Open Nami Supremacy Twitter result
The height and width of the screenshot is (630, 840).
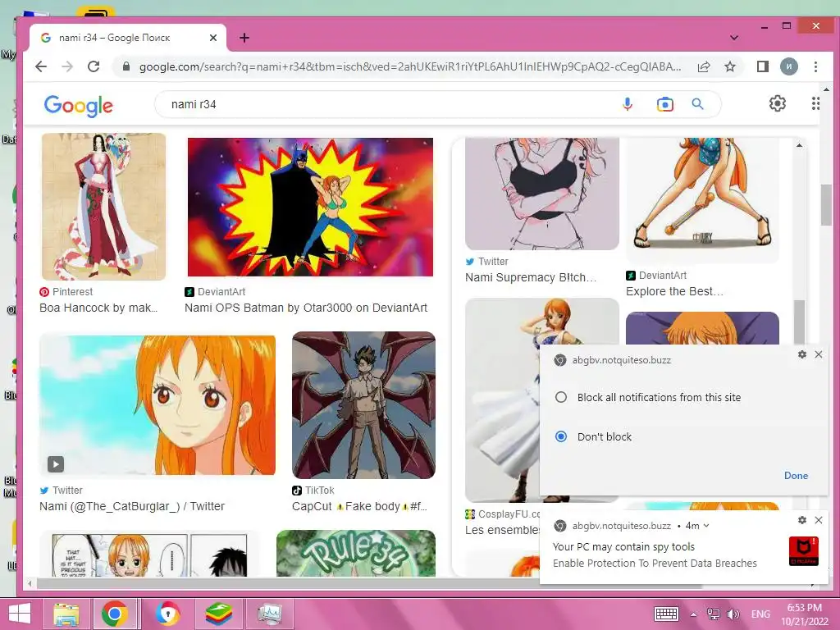531,277
